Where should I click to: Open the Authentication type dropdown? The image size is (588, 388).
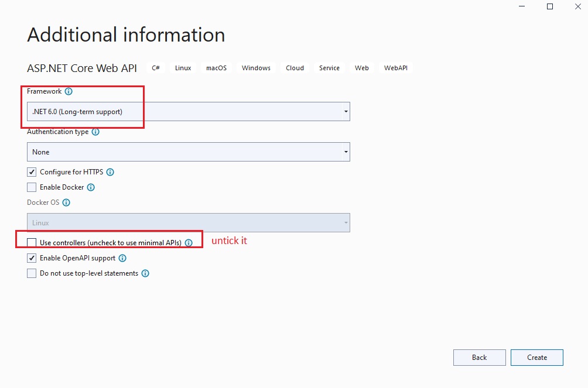[188, 152]
